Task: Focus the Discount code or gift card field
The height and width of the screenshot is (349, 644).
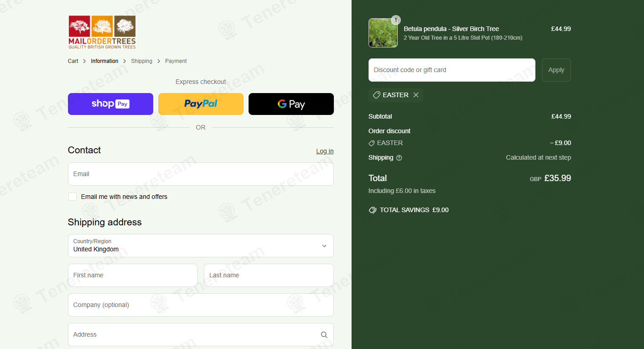Action: [452, 70]
